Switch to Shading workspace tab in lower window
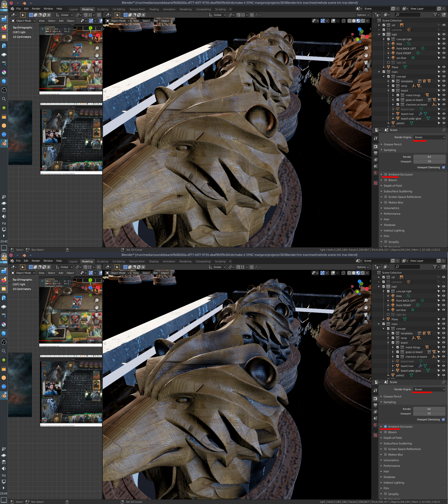448x504 pixels. point(154,261)
